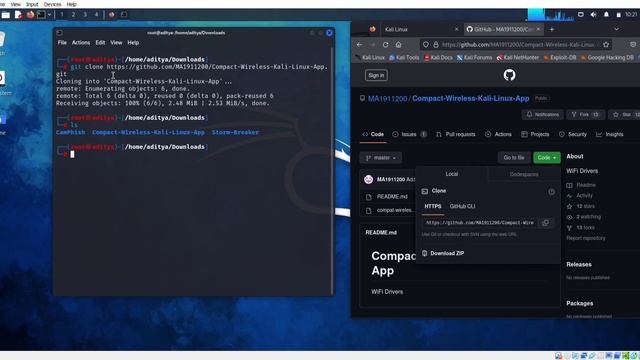Click Storm-Breaker directory name in terminal
Screen dimensions: 640x360
click(x=235, y=132)
